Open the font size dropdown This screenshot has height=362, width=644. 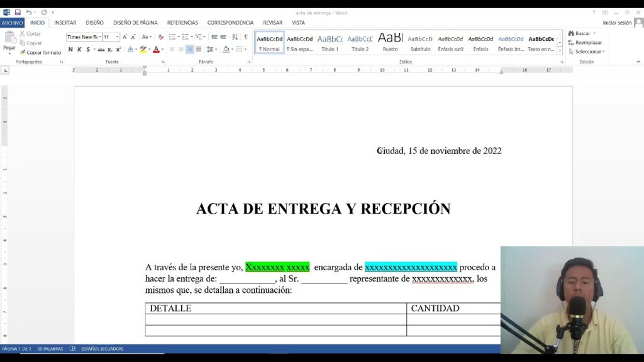[x=117, y=37]
